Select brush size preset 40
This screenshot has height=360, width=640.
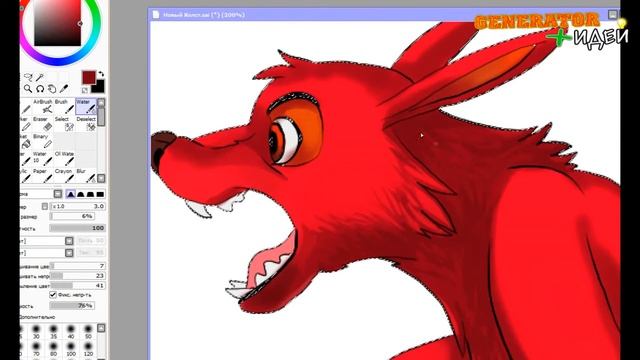(x=71, y=331)
